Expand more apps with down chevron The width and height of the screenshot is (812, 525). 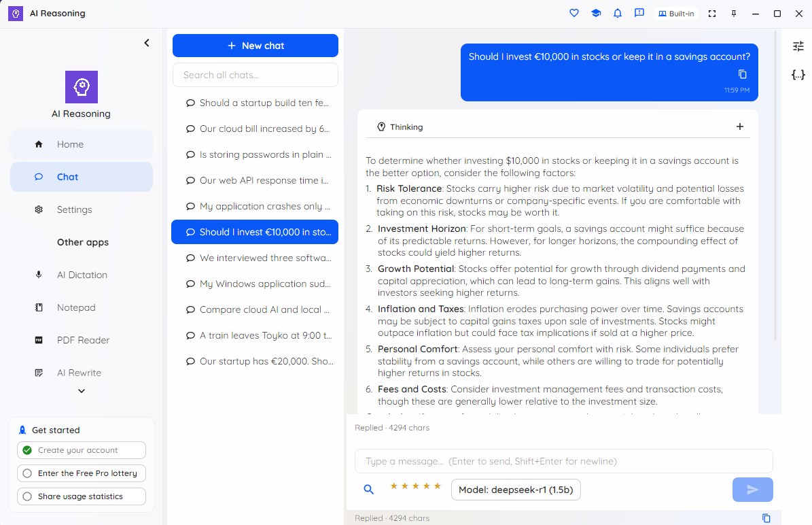[x=82, y=391]
